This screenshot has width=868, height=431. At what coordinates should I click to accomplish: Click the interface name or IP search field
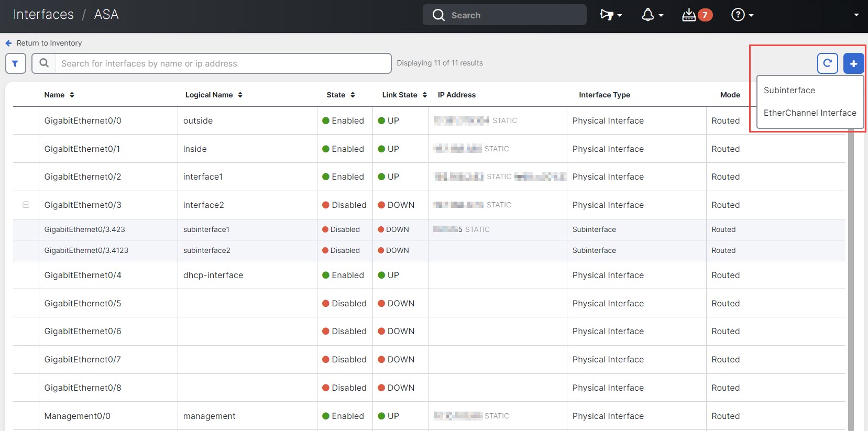[223, 63]
